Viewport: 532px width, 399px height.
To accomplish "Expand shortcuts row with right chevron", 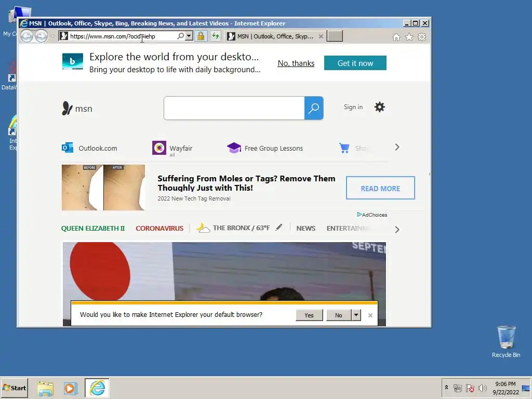I will click(397, 147).
